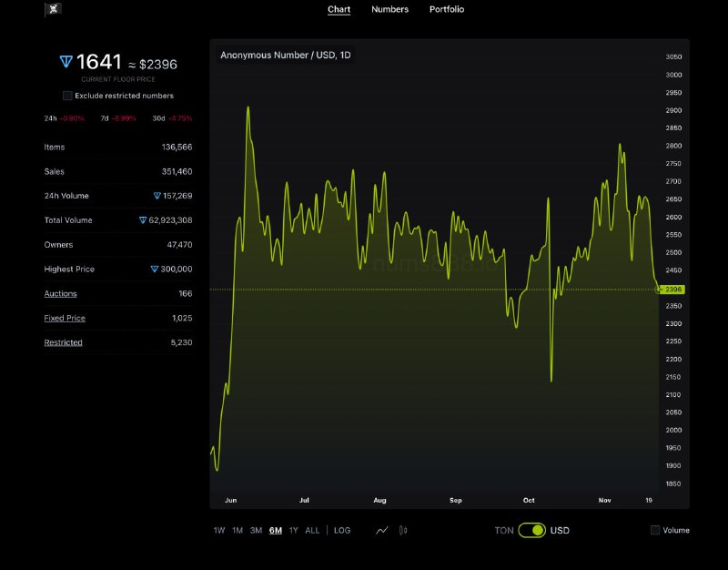Click TON icon beside floor price 1641
Screen dimensions: 728x570
coord(66,62)
